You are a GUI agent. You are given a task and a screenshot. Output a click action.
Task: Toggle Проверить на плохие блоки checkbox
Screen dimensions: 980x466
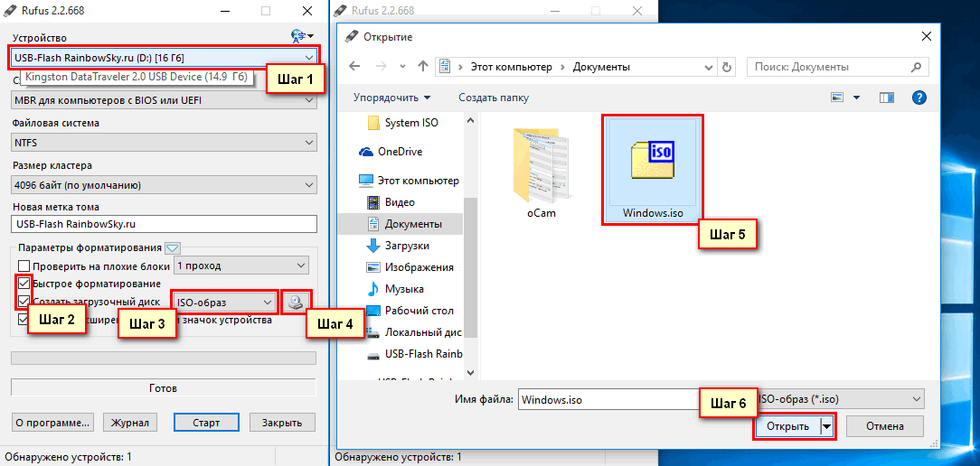[24, 266]
